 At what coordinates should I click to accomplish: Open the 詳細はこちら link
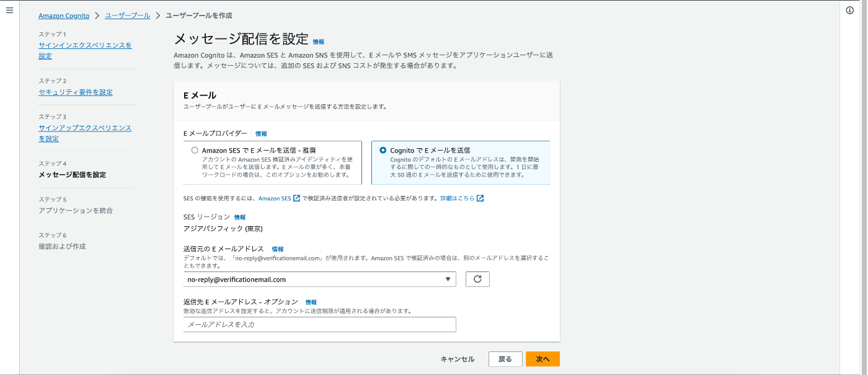(458, 198)
